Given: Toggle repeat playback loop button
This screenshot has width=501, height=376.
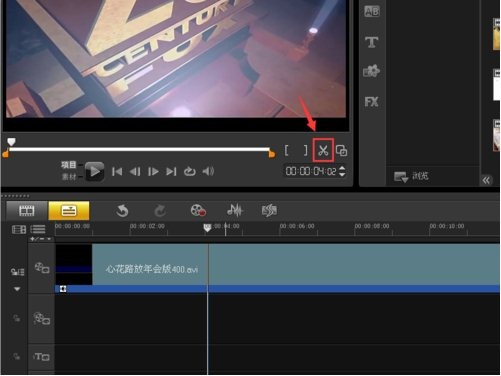Looking at the screenshot, I should coord(189,171).
